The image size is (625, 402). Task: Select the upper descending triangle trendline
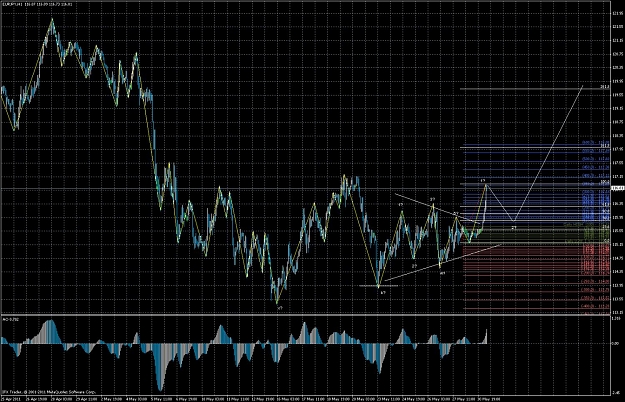(436, 208)
